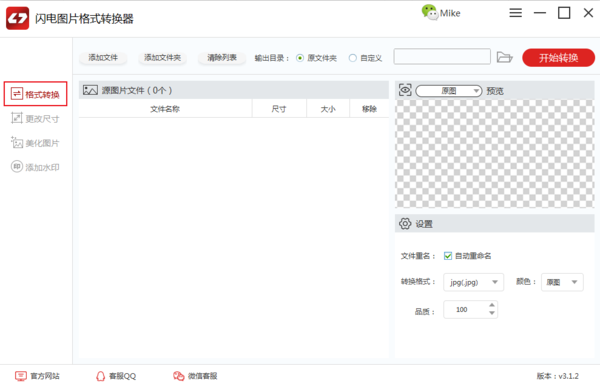Click the 大小 column header
The width and height of the screenshot is (600, 389).
328,109
